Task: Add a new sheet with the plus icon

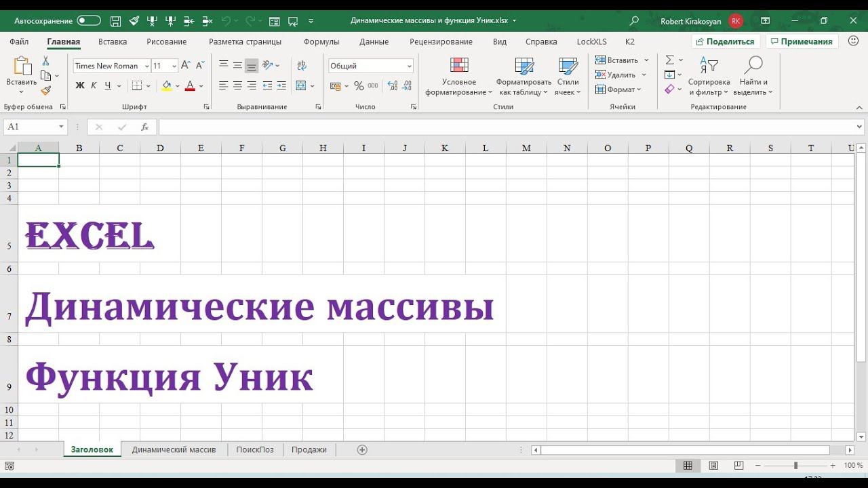Action: 362,449
